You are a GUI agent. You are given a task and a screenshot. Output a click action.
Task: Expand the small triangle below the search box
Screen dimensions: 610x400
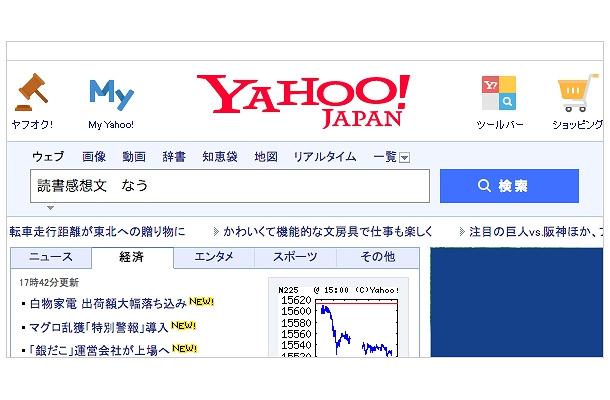[51, 208]
